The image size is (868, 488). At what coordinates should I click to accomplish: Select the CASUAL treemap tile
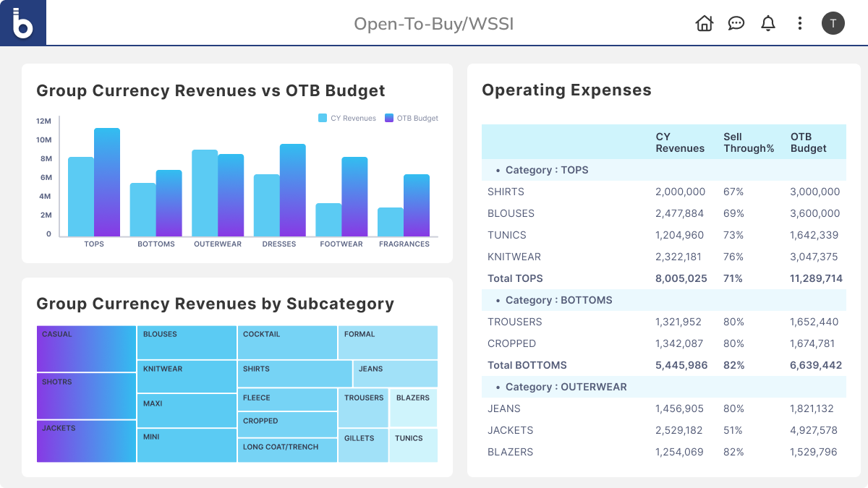tap(86, 348)
